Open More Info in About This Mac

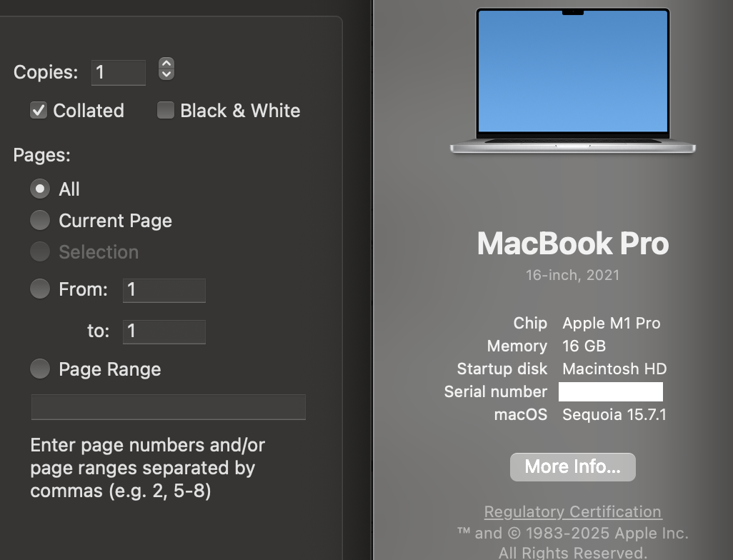point(573,466)
